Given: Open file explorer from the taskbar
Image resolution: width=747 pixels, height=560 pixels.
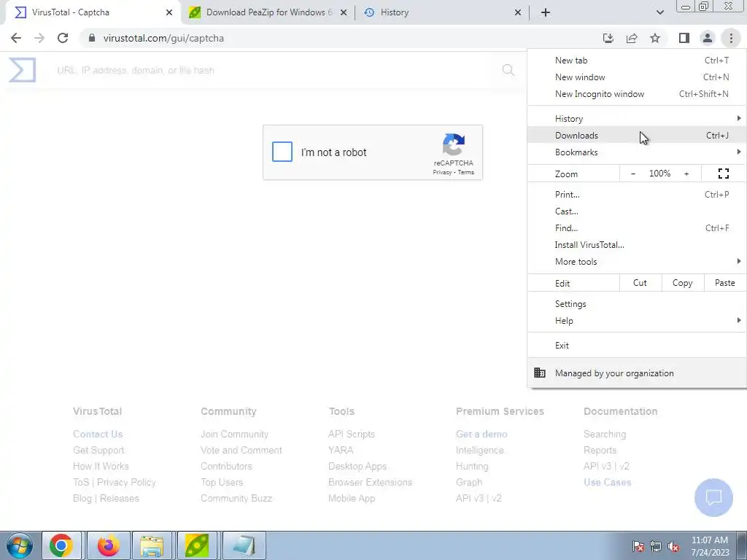Looking at the screenshot, I should pos(152,545).
